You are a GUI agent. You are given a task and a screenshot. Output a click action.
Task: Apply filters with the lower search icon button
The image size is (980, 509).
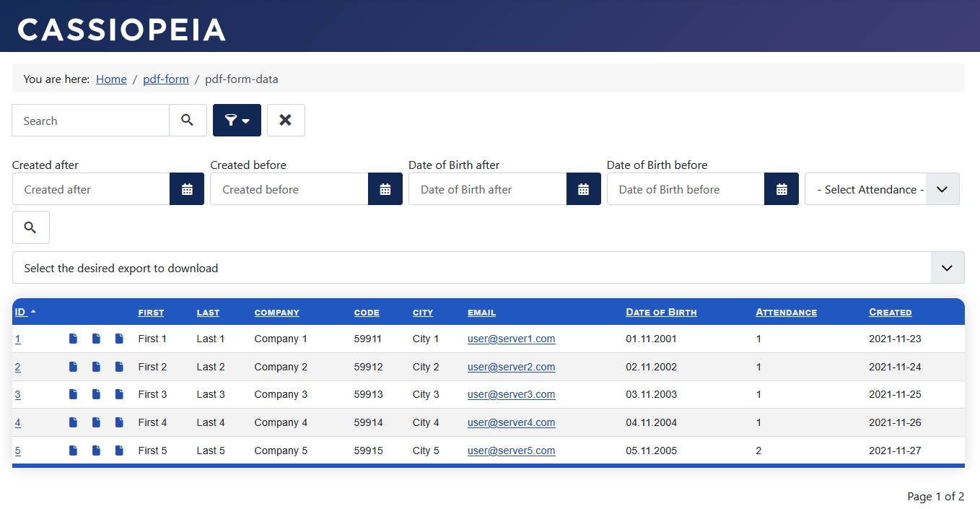[x=31, y=227]
